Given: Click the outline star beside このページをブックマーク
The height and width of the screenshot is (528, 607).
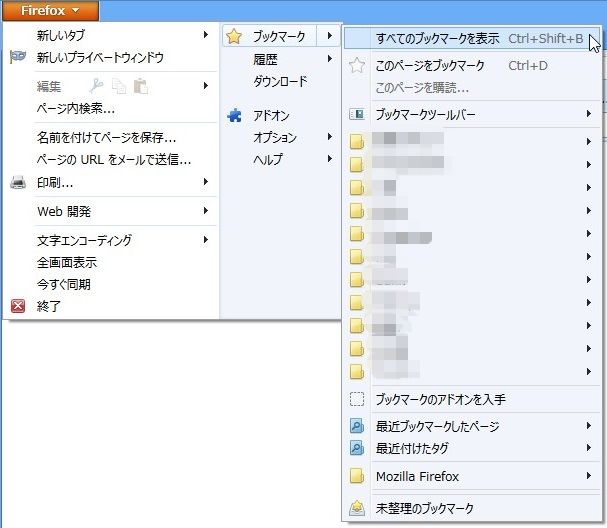Looking at the screenshot, I should (357, 65).
